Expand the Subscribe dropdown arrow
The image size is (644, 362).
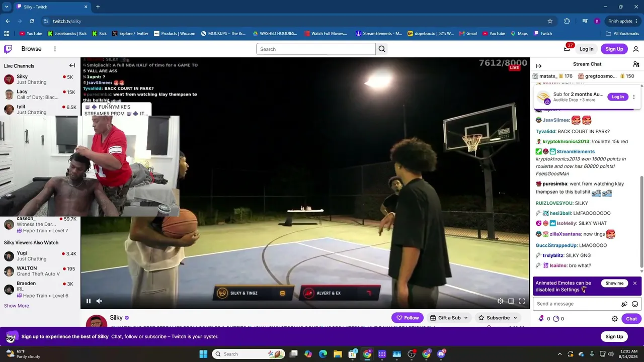515,318
